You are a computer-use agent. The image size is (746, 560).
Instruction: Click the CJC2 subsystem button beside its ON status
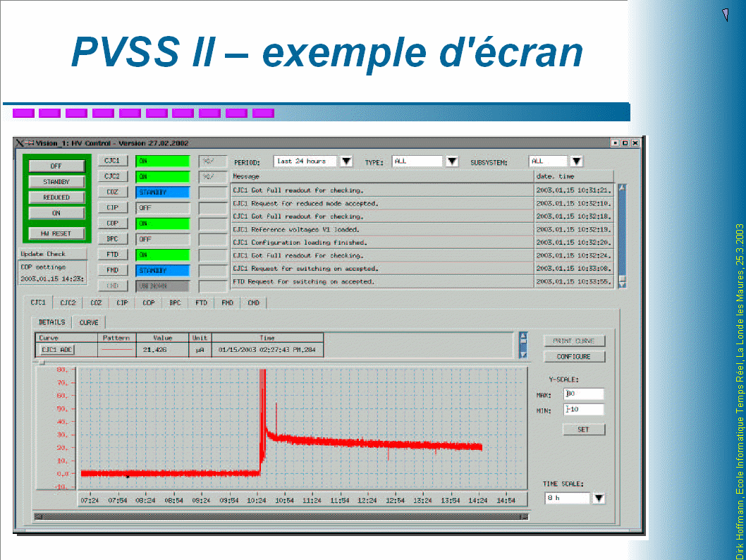(x=112, y=176)
